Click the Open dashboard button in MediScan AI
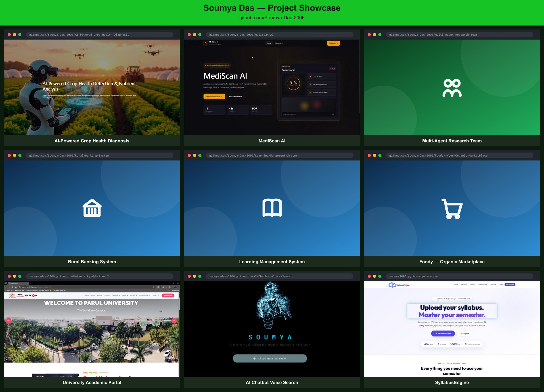This screenshot has width=544, height=392. pos(214,96)
